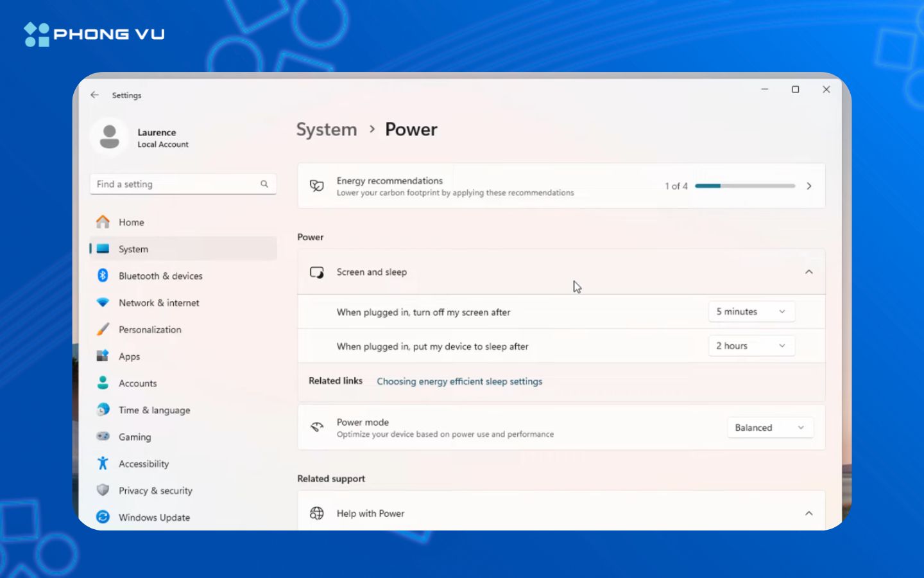This screenshot has height=578, width=924.
Task: Open the device sleep time dropdown
Action: (751, 346)
